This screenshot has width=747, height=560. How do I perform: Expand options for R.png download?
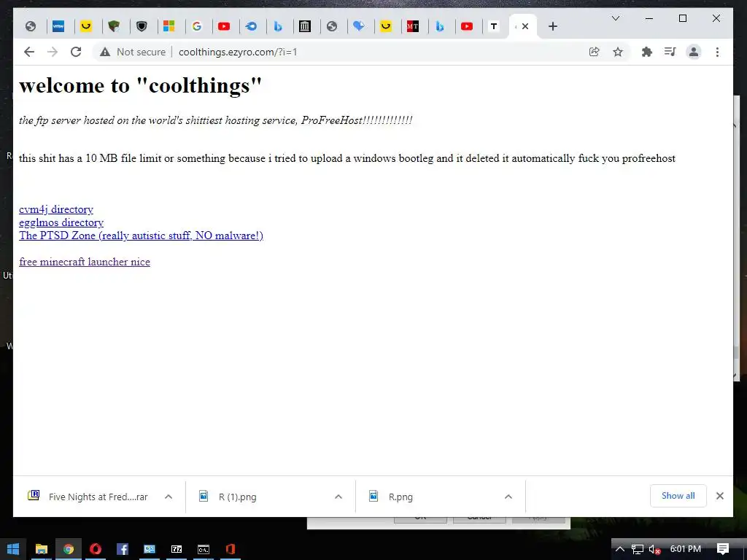point(508,497)
